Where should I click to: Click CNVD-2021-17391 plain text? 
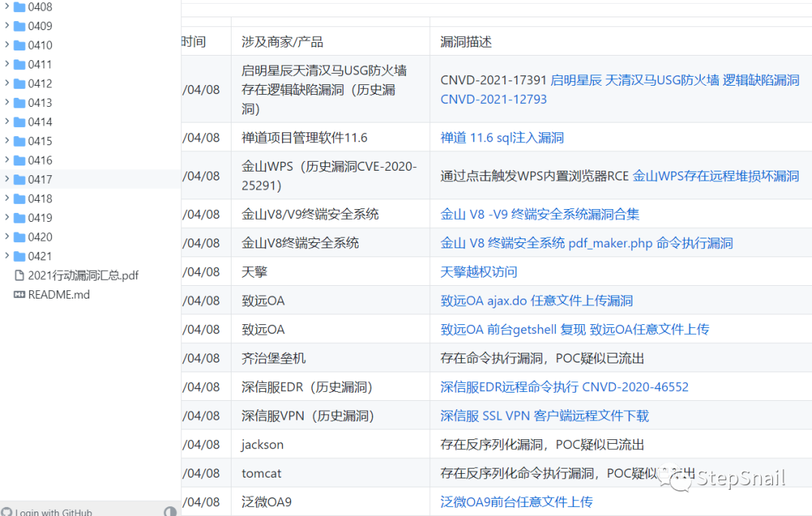493,80
